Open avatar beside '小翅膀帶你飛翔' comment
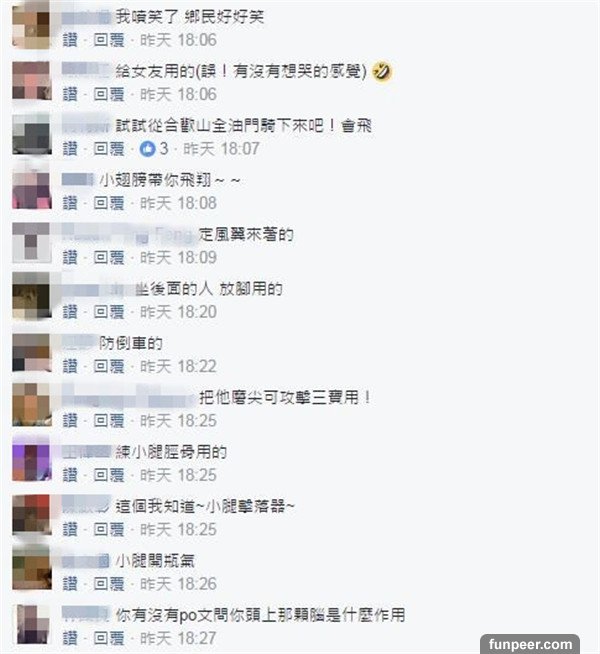The width and height of the screenshot is (600, 654). pyautogui.click(x=32, y=189)
